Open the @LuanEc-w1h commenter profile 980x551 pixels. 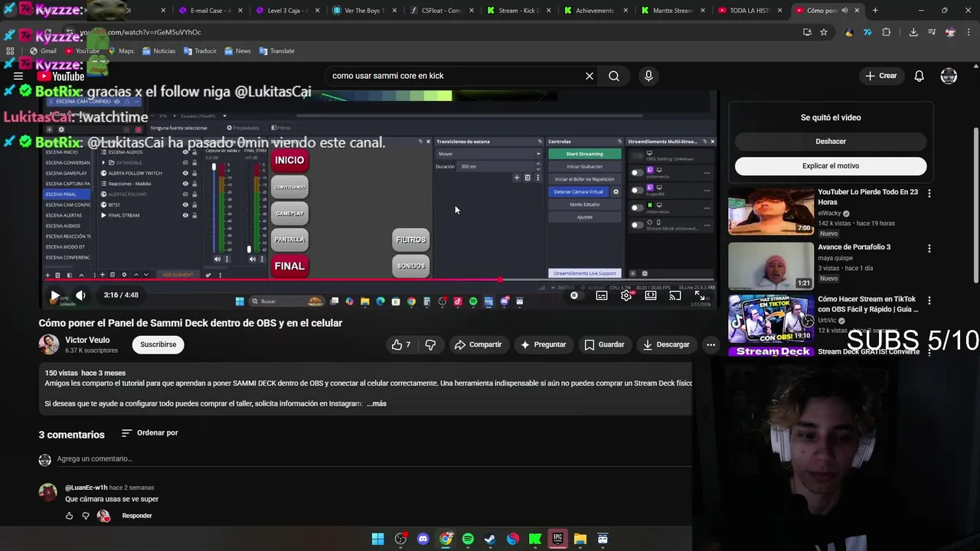(87, 487)
